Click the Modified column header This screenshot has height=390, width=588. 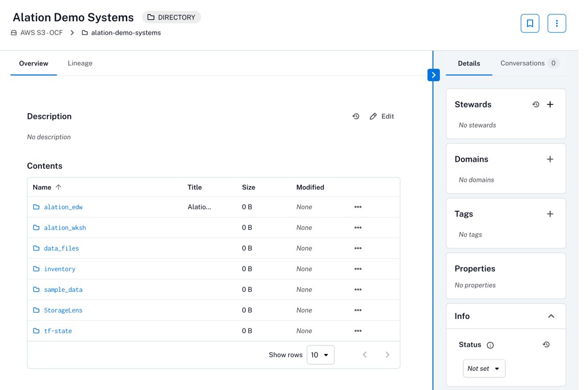(310, 187)
